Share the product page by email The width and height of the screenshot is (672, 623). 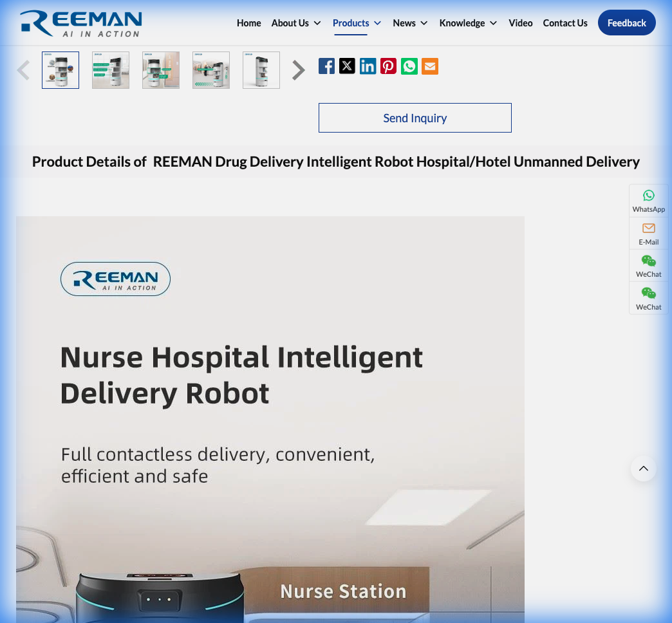[429, 66]
